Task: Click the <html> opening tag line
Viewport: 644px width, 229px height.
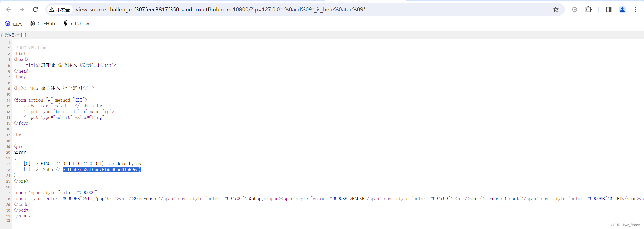Action: click(21, 54)
